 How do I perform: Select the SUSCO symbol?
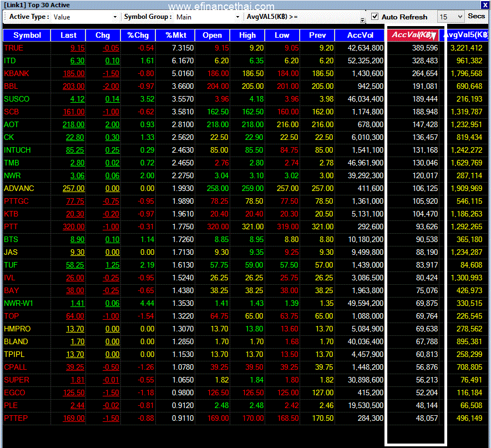[17, 99]
